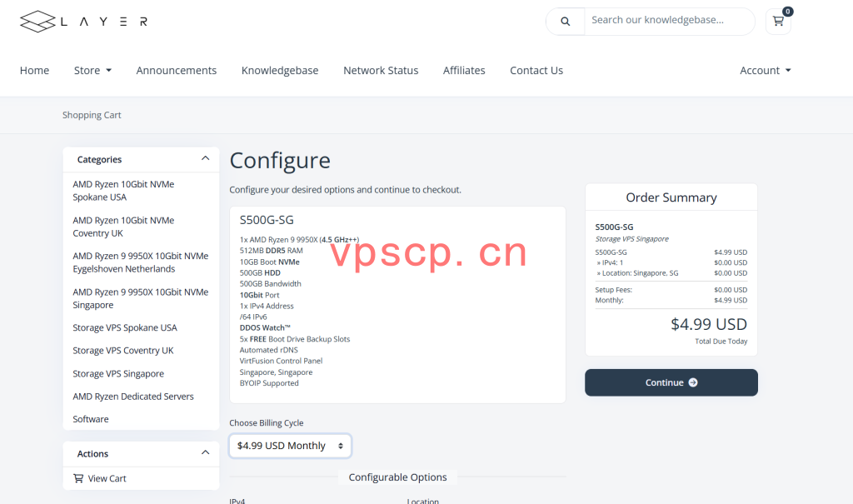Open the shopping cart icon in header
Image resolution: width=853 pixels, height=504 pixels.
pyautogui.click(x=779, y=21)
